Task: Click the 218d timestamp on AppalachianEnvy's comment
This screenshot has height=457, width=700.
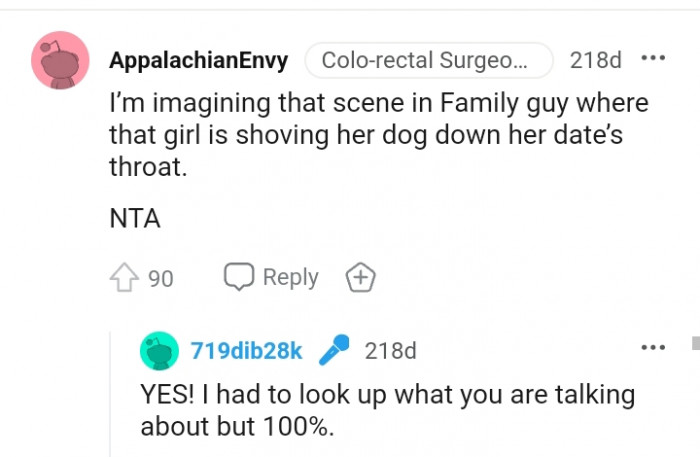Action: coord(595,60)
